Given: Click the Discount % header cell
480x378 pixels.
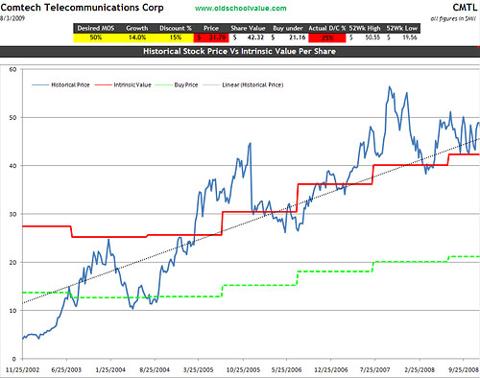Looking at the screenshot, I should (175, 28).
